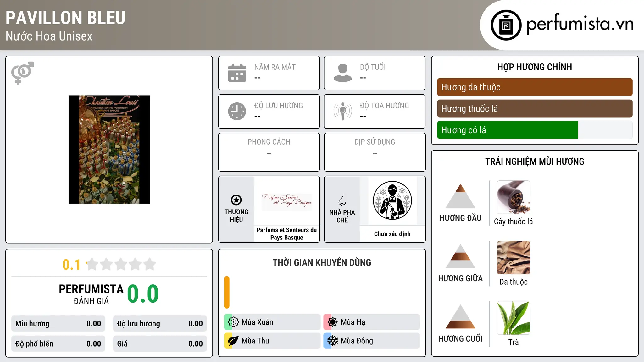Select the Hương thuốc lá accord bar
Image resolution: width=644 pixels, height=362 pixels.
[x=535, y=108]
